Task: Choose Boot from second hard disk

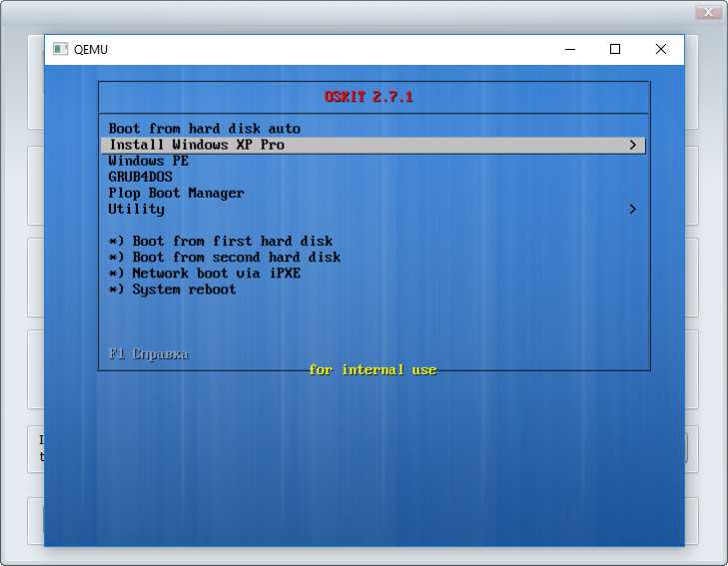Action: pos(225,257)
